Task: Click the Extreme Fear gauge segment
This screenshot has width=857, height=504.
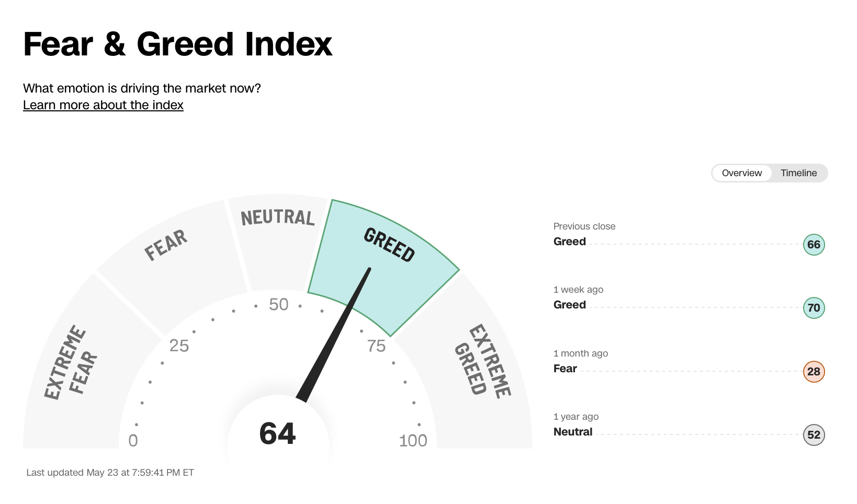Action: point(73,376)
